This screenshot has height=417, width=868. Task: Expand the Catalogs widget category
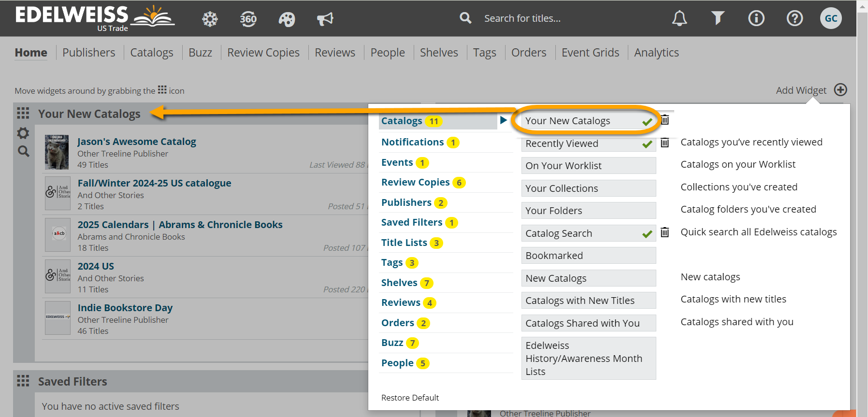coord(438,121)
